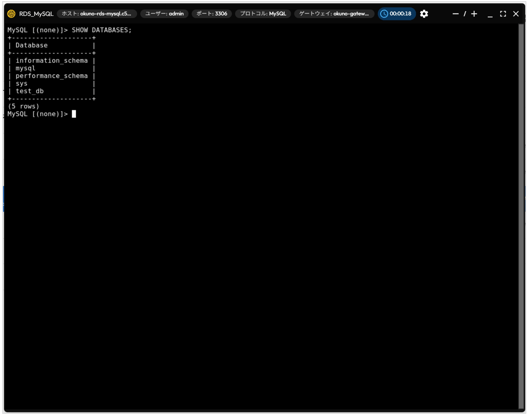Screen dimensions: 528x415
Task: Select the information_schema row
Action: click(x=52, y=61)
